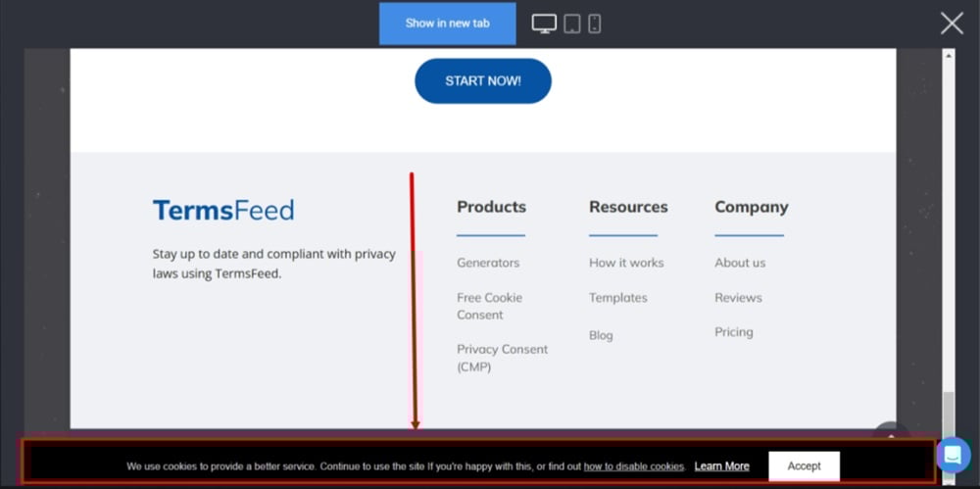The width and height of the screenshot is (980, 489).
Task: Open Templates footer link
Action: (x=618, y=298)
